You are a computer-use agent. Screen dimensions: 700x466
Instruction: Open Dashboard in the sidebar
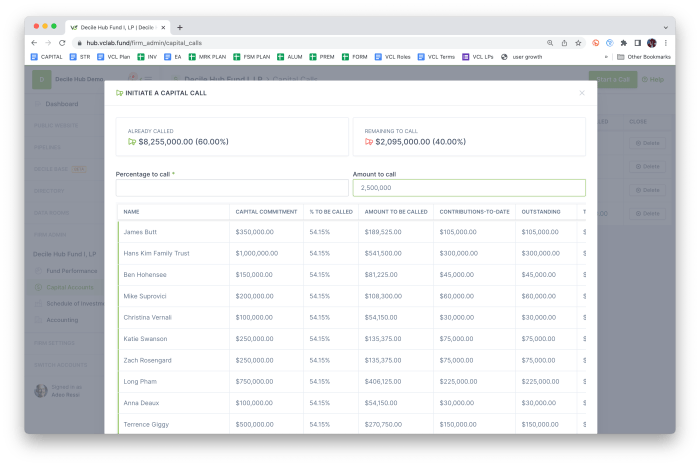point(62,104)
